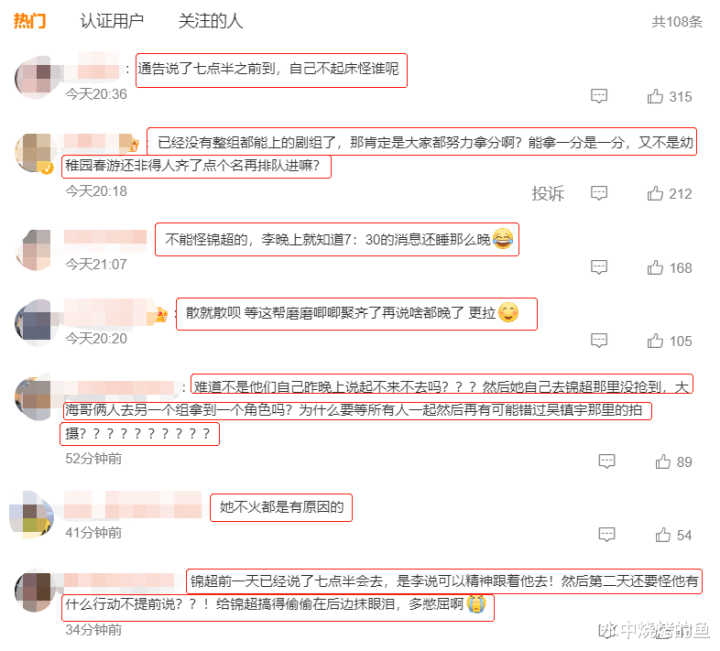Click the 共108条 comment count

pyautogui.click(x=677, y=22)
